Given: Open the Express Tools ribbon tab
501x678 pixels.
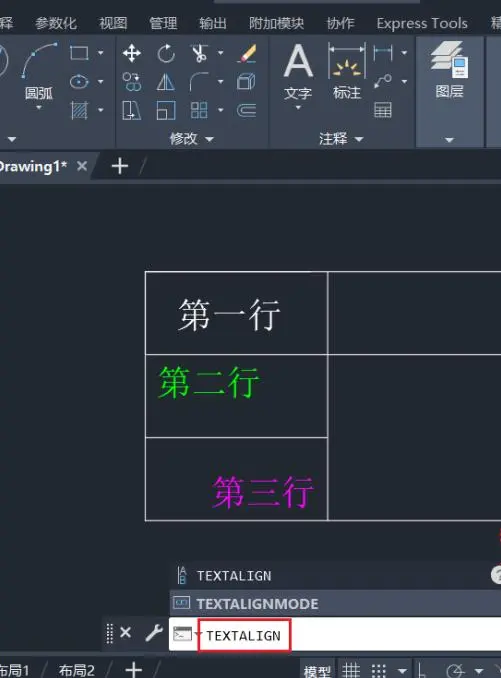Looking at the screenshot, I should tap(422, 23).
